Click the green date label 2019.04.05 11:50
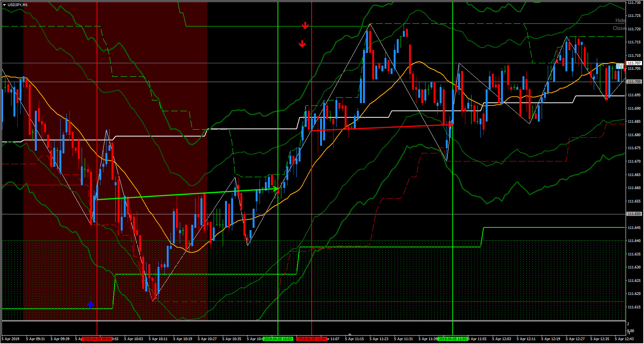Screen dimensions: 644x344 (x=453, y=339)
